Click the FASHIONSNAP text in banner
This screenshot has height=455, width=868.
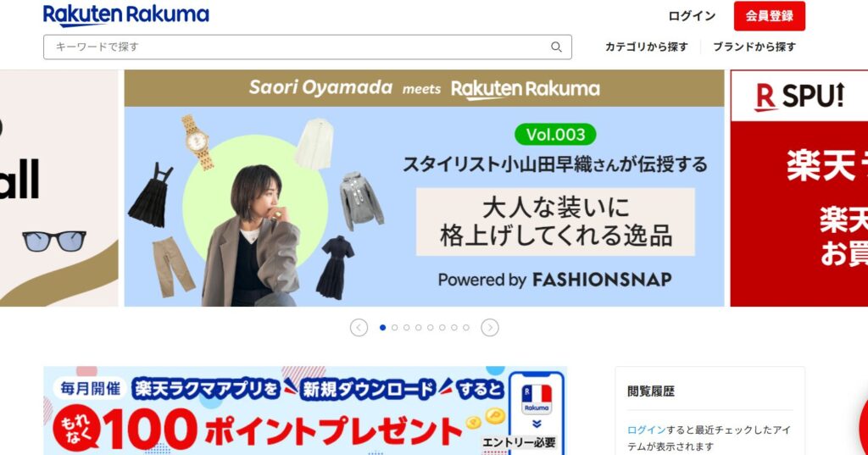pyautogui.click(x=603, y=280)
